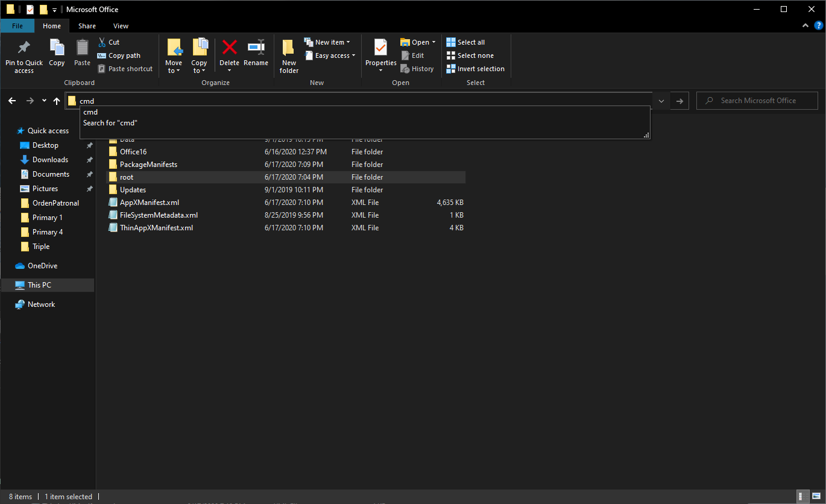
Task: Open the Customize Quick Access Toolbar arrow
Action: pyautogui.click(x=54, y=10)
